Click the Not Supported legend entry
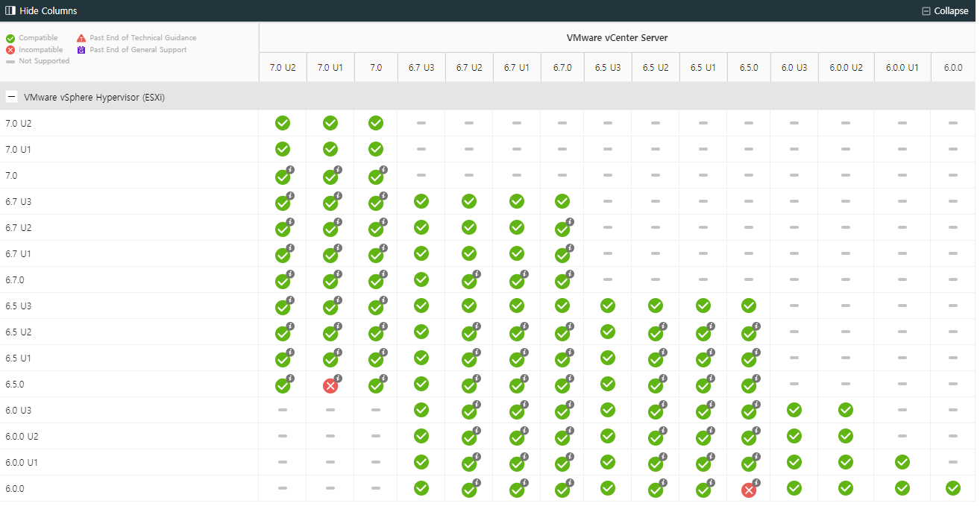The image size is (980, 506). coord(37,61)
